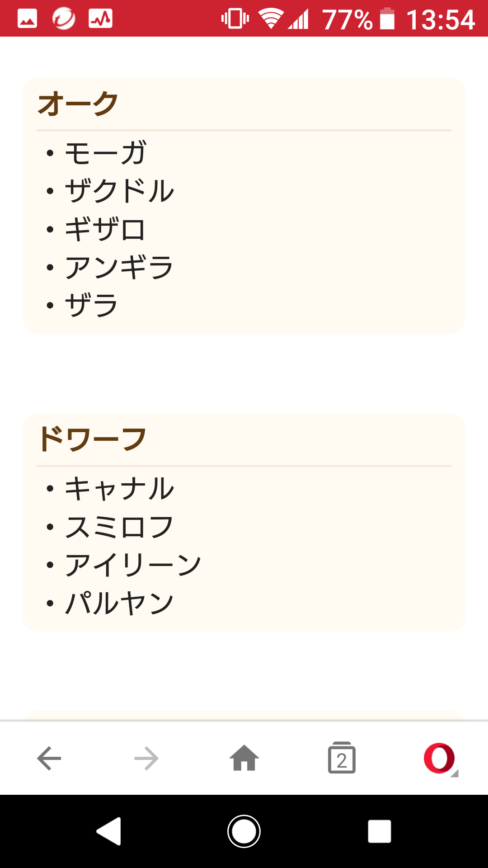Tap the name ザクドル
This screenshot has width=488, height=868.
coord(120,191)
